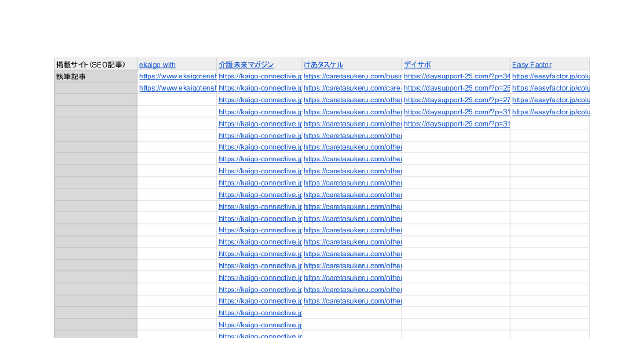Select the 掲載サイト(SEO記事) header cell
Viewport: 644px width, 338px height.
96,64
